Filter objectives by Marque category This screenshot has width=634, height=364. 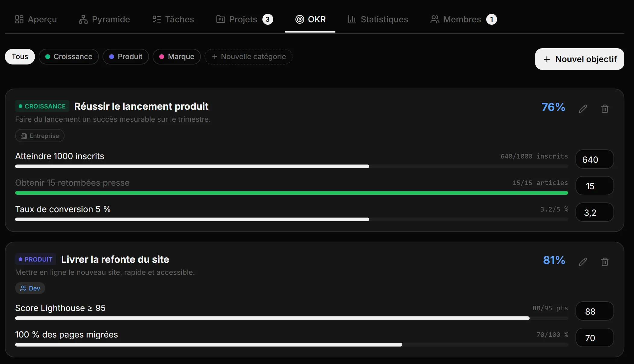(177, 57)
